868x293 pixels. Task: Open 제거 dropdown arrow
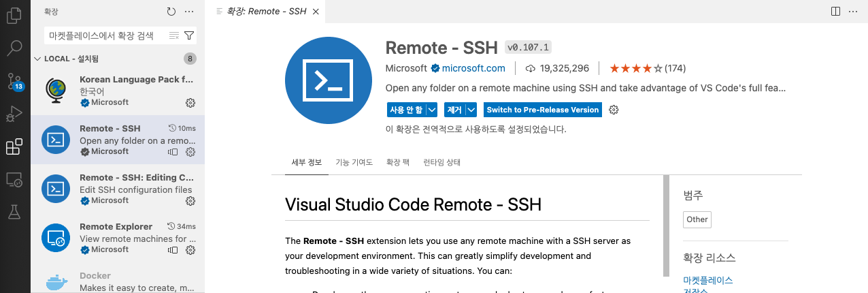click(472, 110)
